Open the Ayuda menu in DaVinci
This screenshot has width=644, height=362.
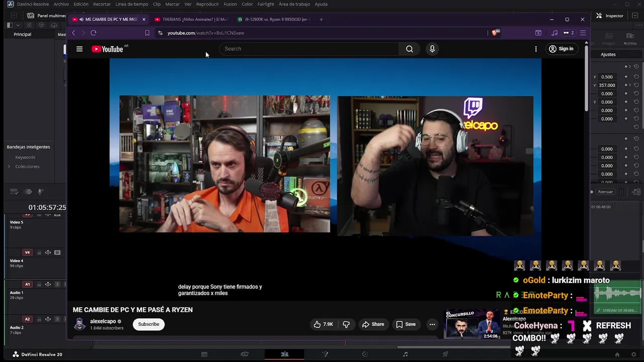click(321, 4)
